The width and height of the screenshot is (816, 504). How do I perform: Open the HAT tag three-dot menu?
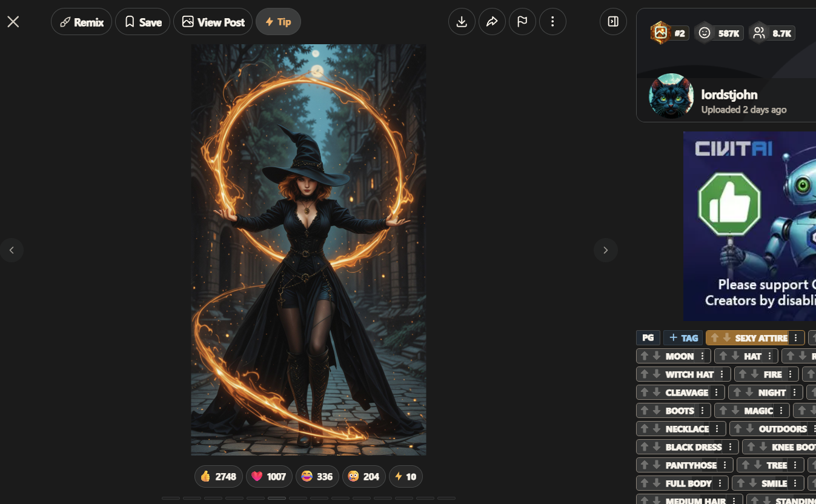(x=770, y=356)
